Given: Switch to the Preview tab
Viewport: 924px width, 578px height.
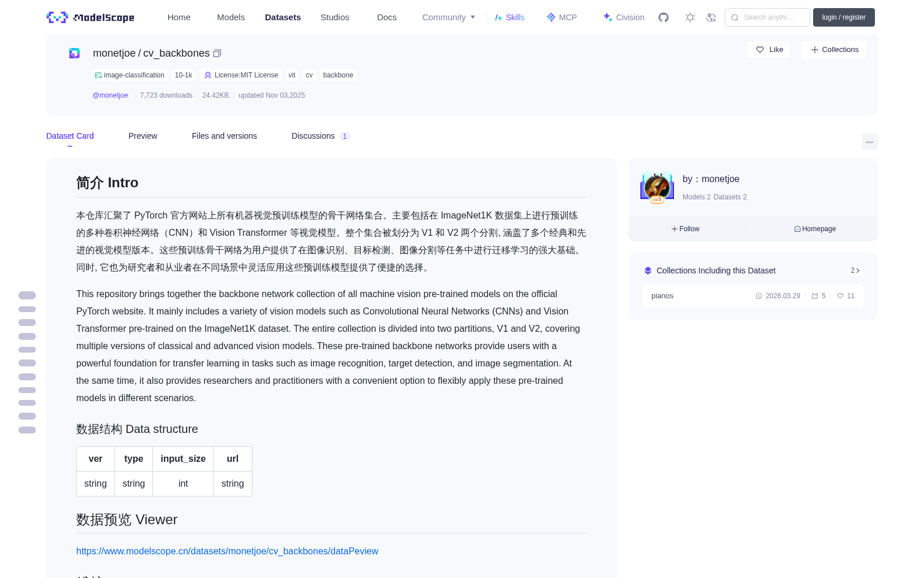Looking at the screenshot, I should coord(143,136).
